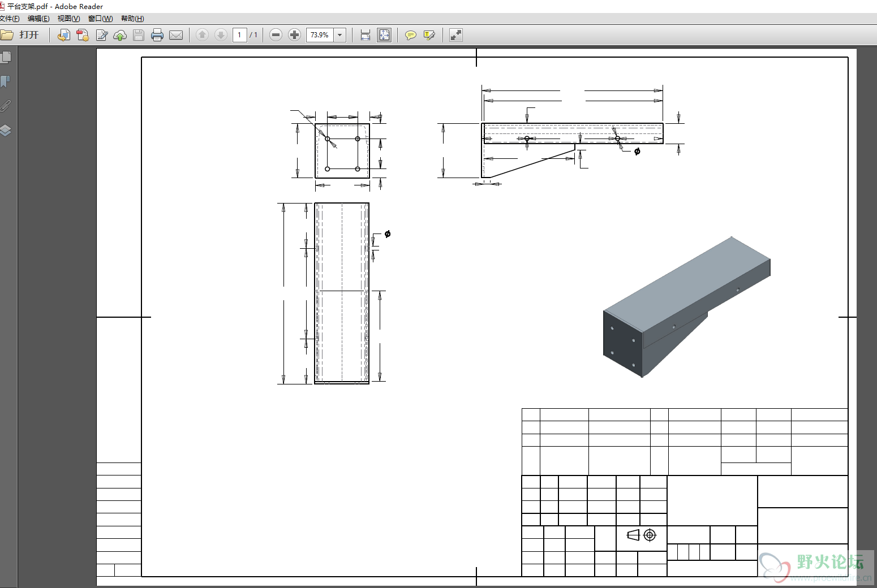Zoom in with the plus button
The height and width of the screenshot is (588, 877).
294,35
